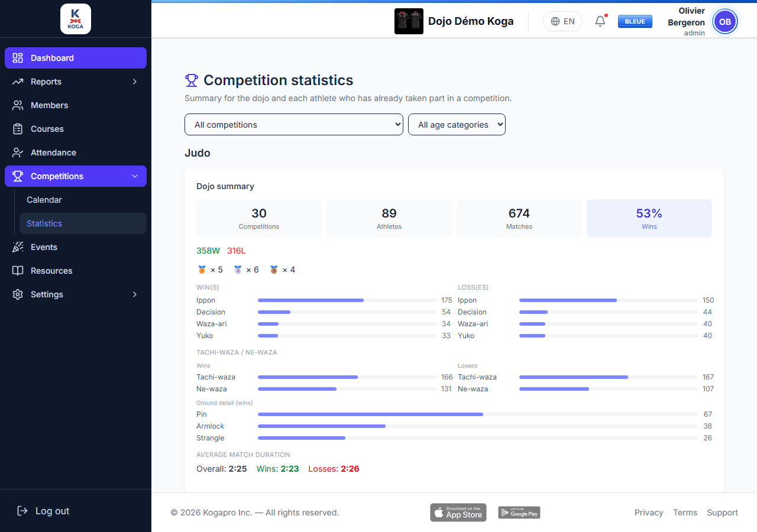The image size is (757, 532).
Task: Click the Reports trend-line icon
Action: [18, 82]
